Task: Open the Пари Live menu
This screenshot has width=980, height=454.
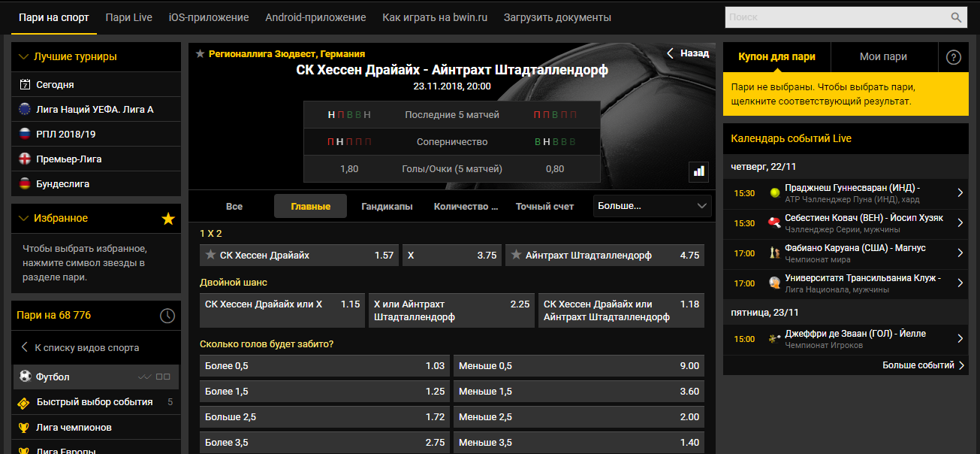Action: [x=129, y=17]
